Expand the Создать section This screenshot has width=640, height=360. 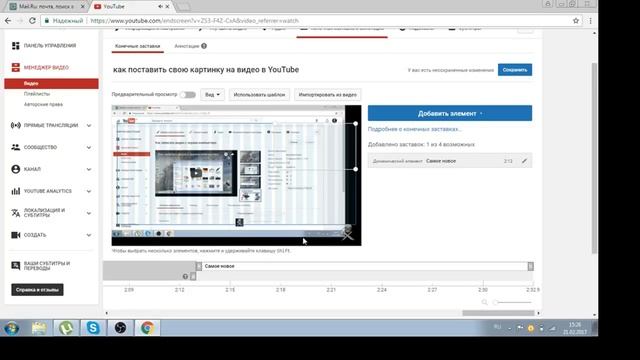[x=89, y=235]
